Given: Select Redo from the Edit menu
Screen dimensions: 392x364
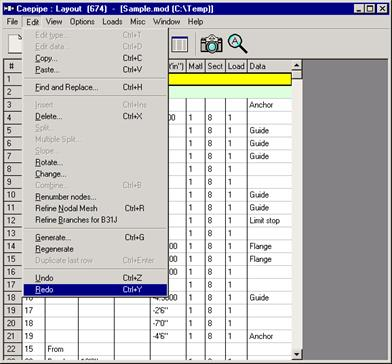Looking at the screenshot, I should pyautogui.click(x=95, y=290).
